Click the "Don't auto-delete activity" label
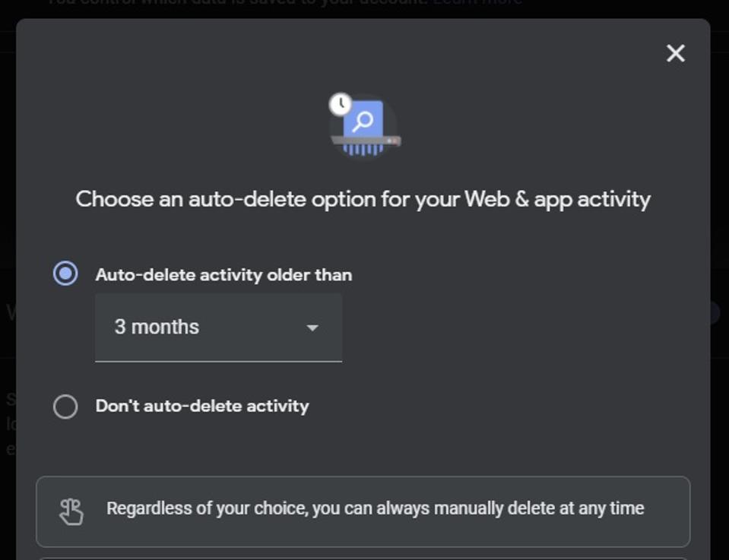The width and height of the screenshot is (729, 560). point(202,407)
